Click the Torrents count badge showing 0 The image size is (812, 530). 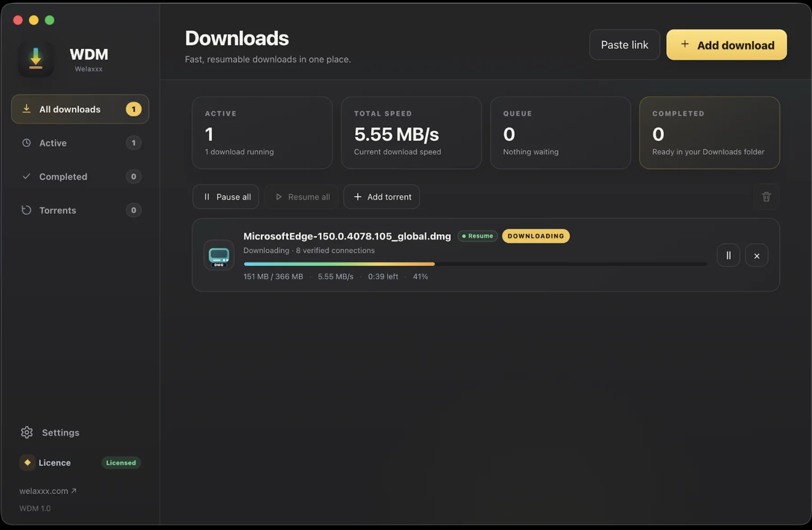pos(134,210)
